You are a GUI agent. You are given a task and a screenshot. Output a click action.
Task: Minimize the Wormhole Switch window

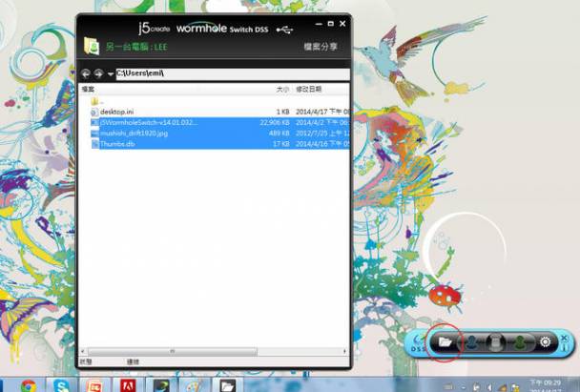tap(319, 24)
